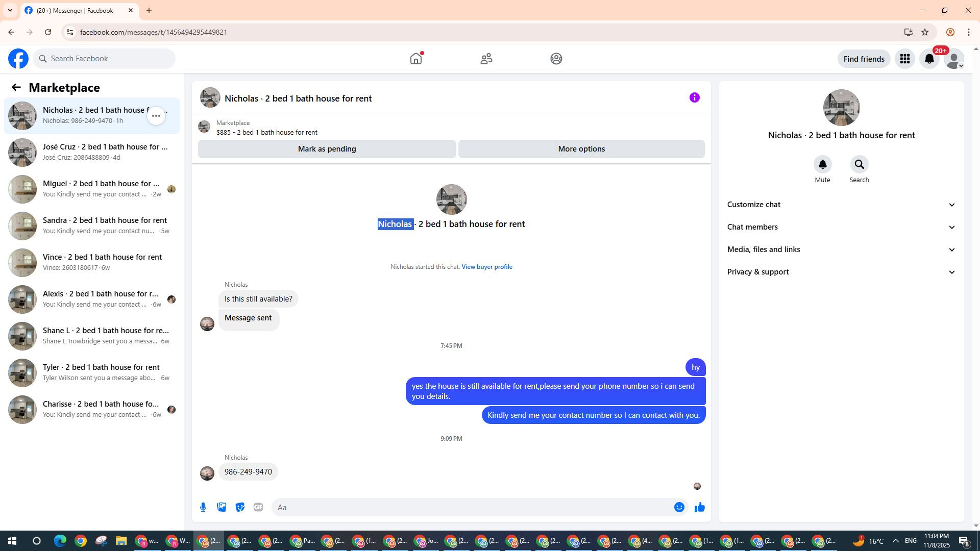The image size is (980, 551).
Task: Open the sticker picker icon
Action: point(240,507)
